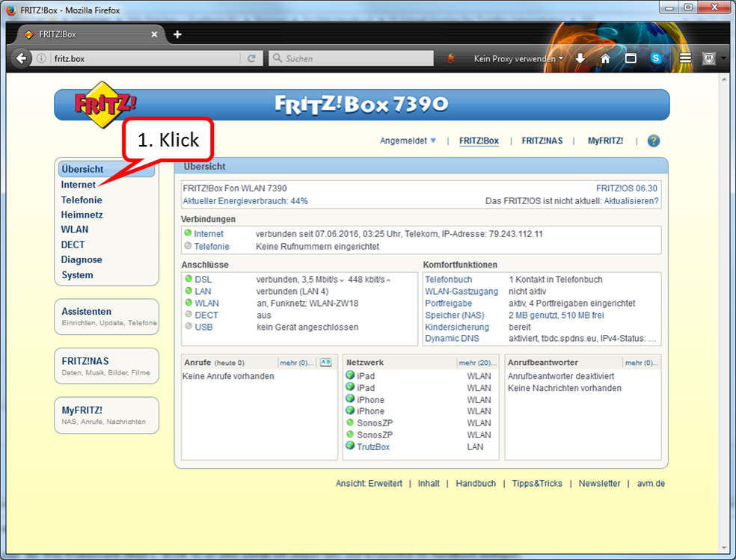Switch to the MyFRITZ! top tab
The image size is (736, 560).
606,141
